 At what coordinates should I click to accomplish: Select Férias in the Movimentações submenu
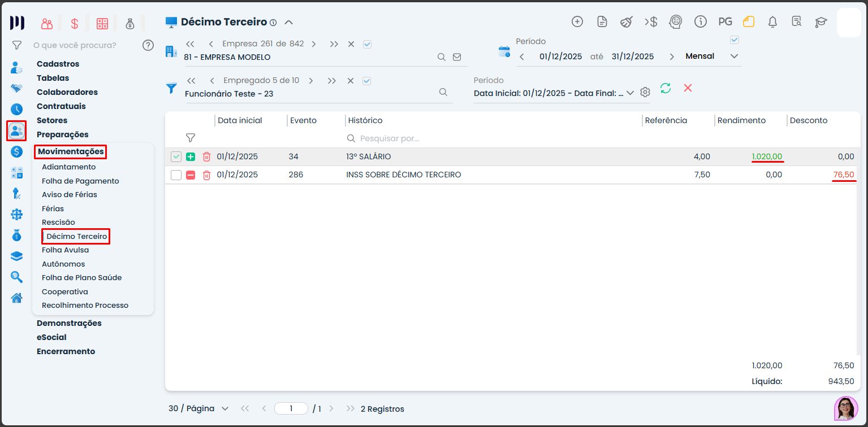(53, 208)
